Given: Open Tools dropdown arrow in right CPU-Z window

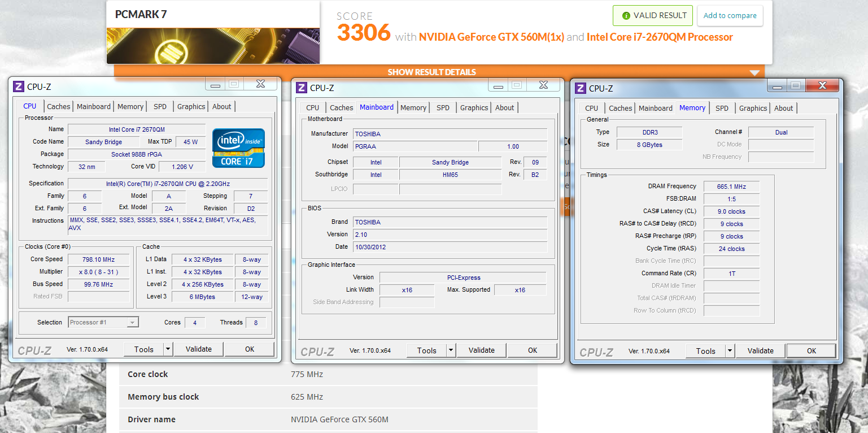Looking at the screenshot, I should click(730, 351).
